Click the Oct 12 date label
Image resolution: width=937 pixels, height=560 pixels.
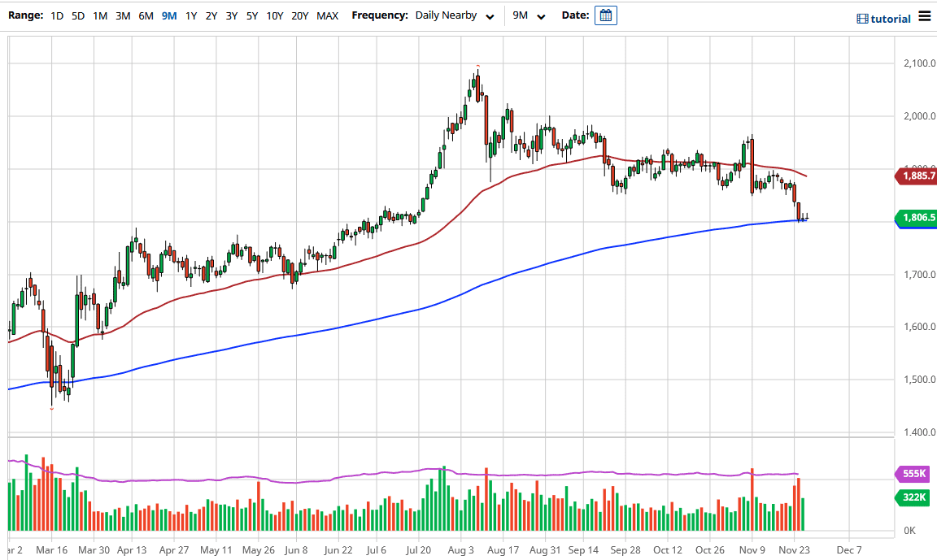pyautogui.click(x=668, y=550)
